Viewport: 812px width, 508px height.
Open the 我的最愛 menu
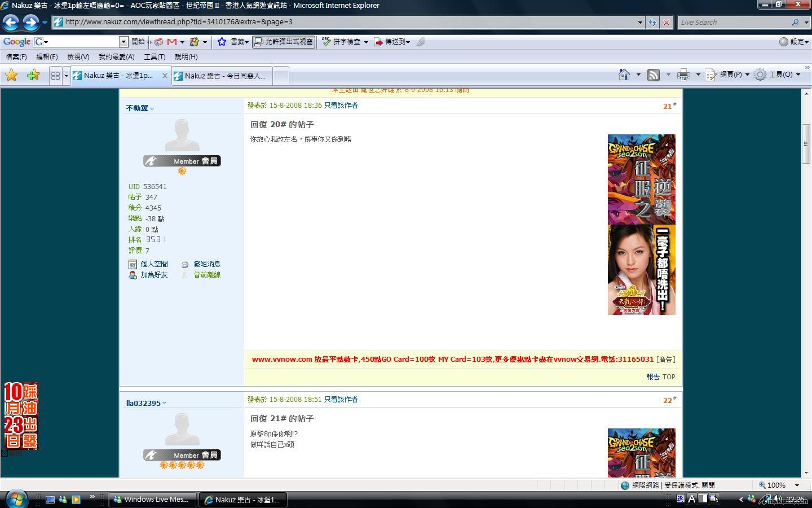(x=116, y=57)
